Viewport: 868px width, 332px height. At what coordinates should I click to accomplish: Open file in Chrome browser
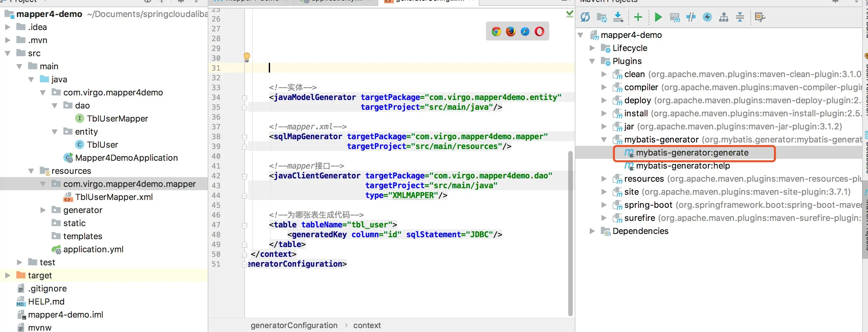click(x=496, y=31)
